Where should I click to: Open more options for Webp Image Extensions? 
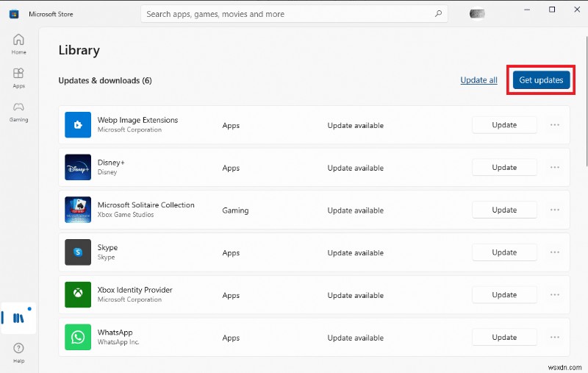click(x=555, y=125)
